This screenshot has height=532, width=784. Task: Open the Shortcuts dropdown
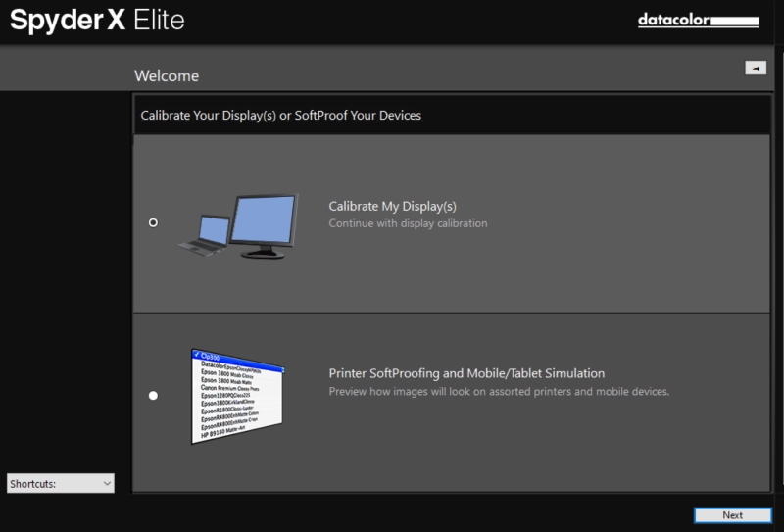coord(61,483)
